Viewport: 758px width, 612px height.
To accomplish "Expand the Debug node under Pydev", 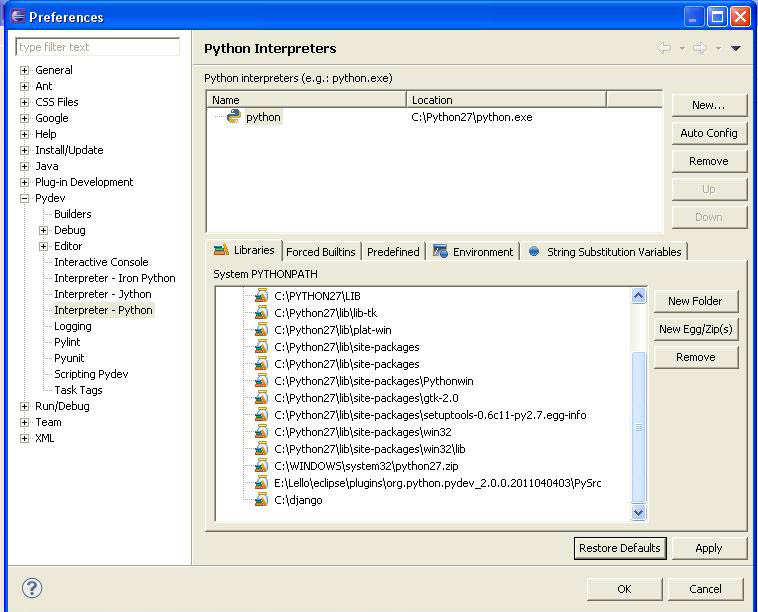I will pyautogui.click(x=44, y=230).
